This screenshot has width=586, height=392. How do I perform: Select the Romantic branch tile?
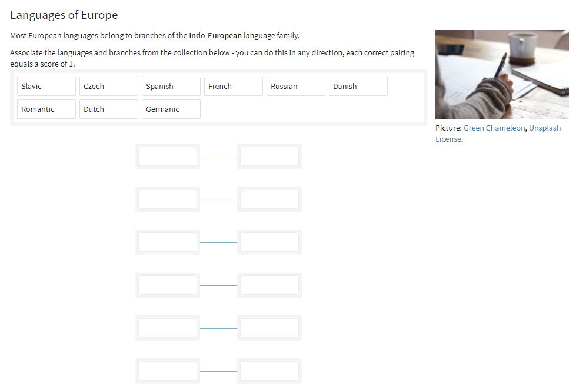(x=46, y=109)
